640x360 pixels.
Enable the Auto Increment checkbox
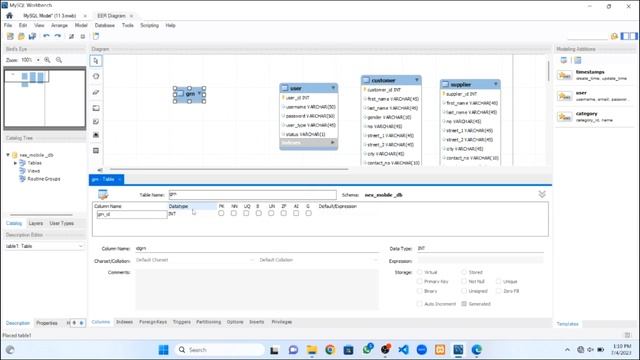[420, 304]
